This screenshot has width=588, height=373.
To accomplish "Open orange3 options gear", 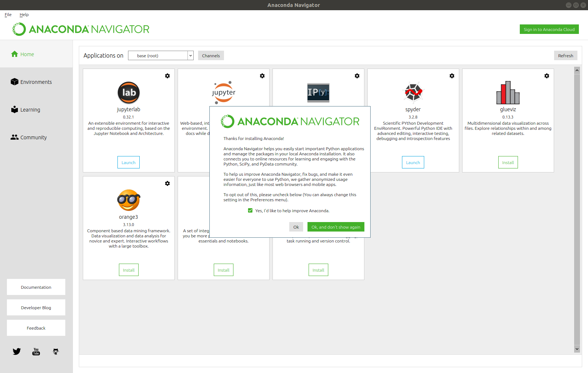I will pyautogui.click(x=167, y=183).
